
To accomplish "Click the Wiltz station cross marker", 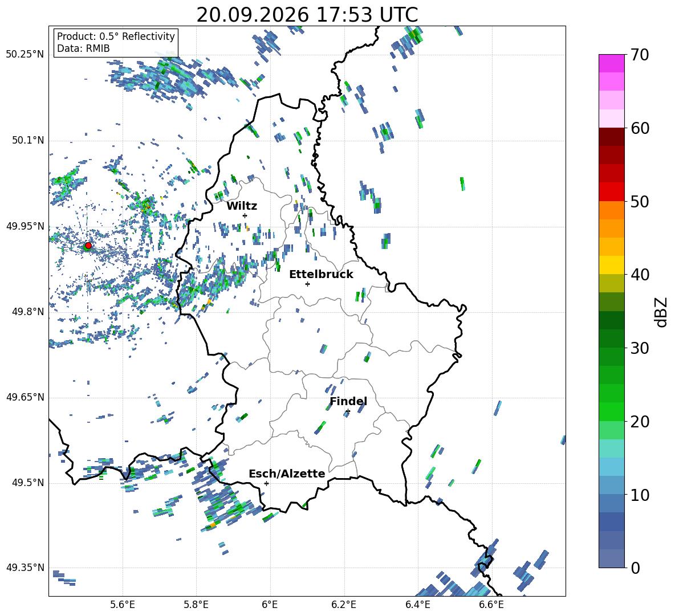I will click(x=245, y=215).
